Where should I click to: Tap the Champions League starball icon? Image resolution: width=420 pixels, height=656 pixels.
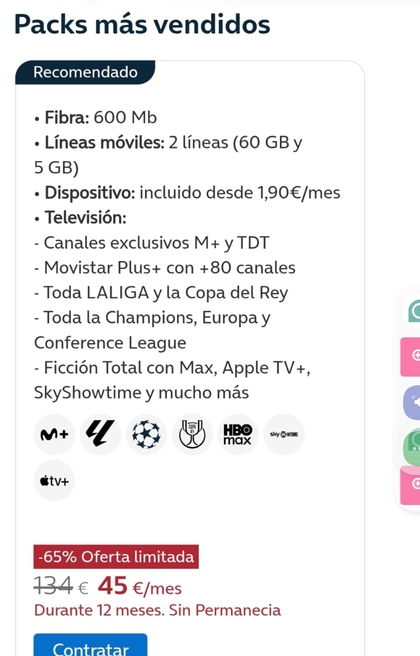pos(146,434)
